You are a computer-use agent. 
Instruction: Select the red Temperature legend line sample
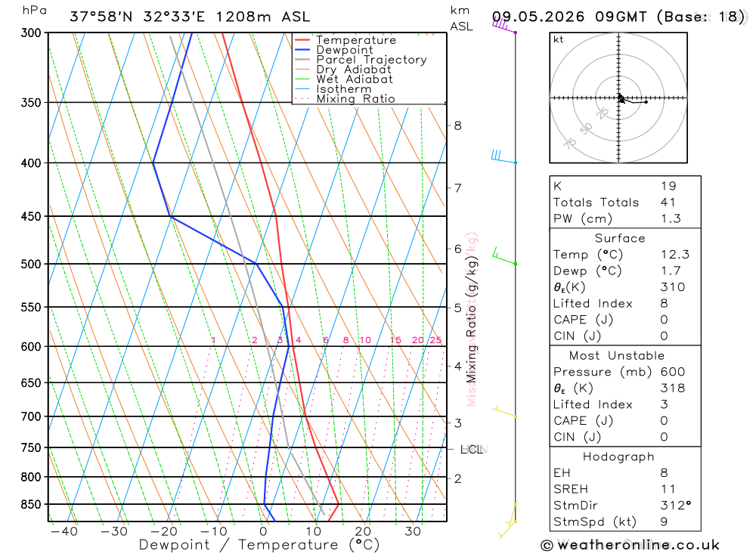click(x=302, y=40)
